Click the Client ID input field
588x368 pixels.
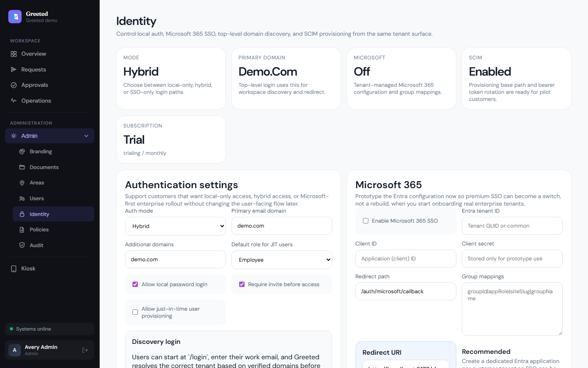coord(406,259)
